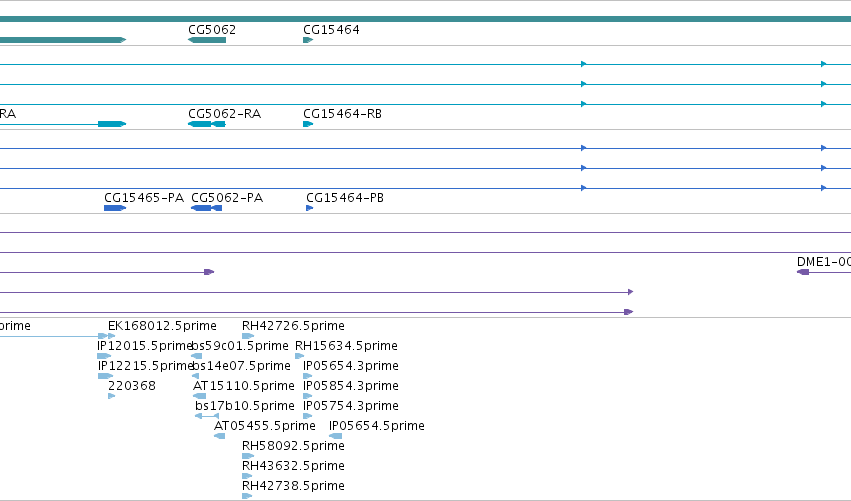Select the AT15110.5prime EST label
The width and height of the screenshot is (851, 501).
point(244,386)
